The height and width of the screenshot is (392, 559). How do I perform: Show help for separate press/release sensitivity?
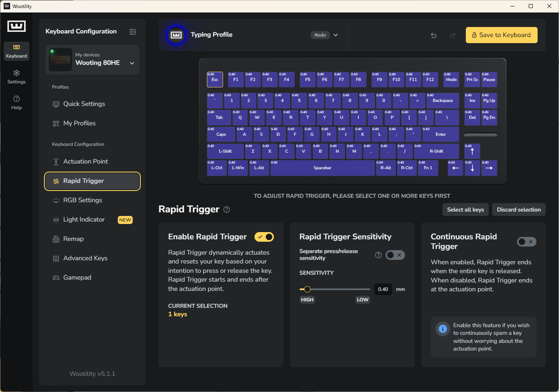pos(378,255)
